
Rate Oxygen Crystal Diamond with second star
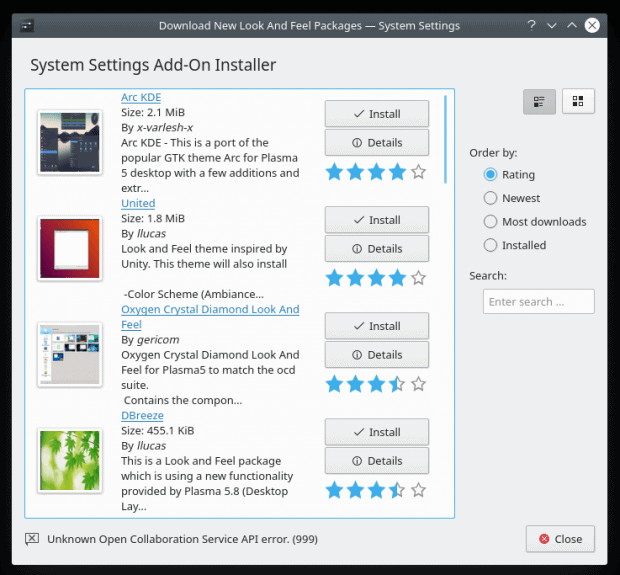355,384
